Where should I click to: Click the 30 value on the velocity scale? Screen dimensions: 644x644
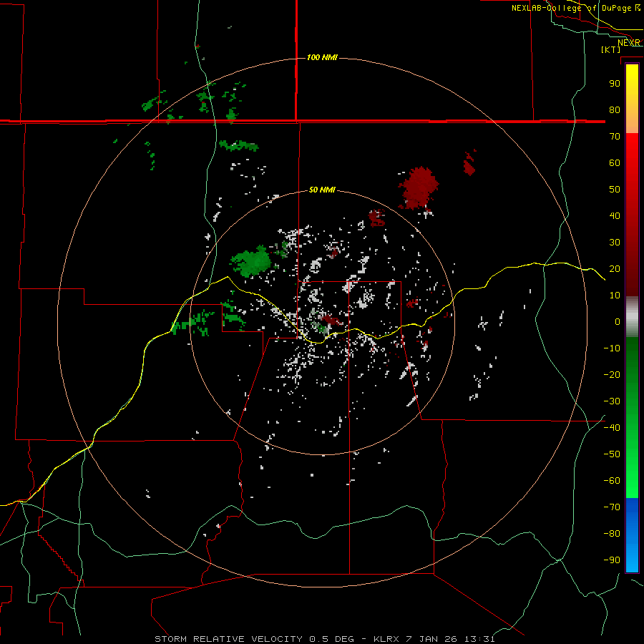tap(615, 243)
